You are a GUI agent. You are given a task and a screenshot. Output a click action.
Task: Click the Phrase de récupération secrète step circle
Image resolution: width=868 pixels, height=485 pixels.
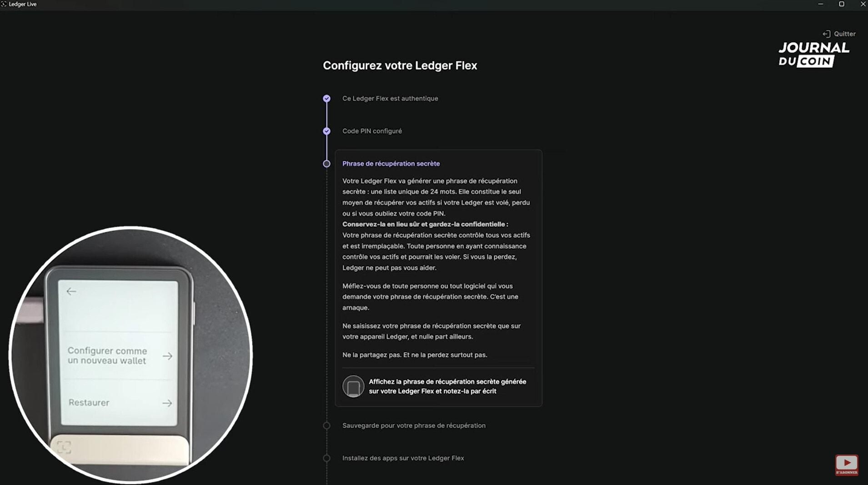tap(326, 164)
